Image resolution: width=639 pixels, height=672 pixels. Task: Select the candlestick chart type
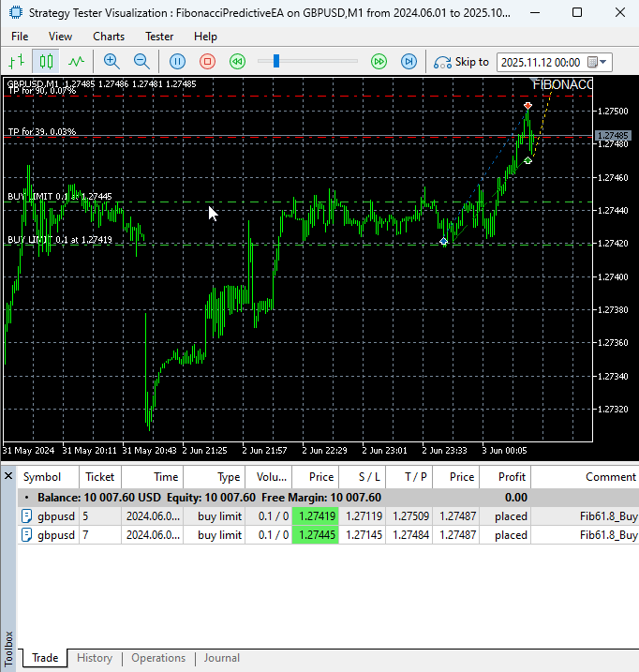[46, 62]
